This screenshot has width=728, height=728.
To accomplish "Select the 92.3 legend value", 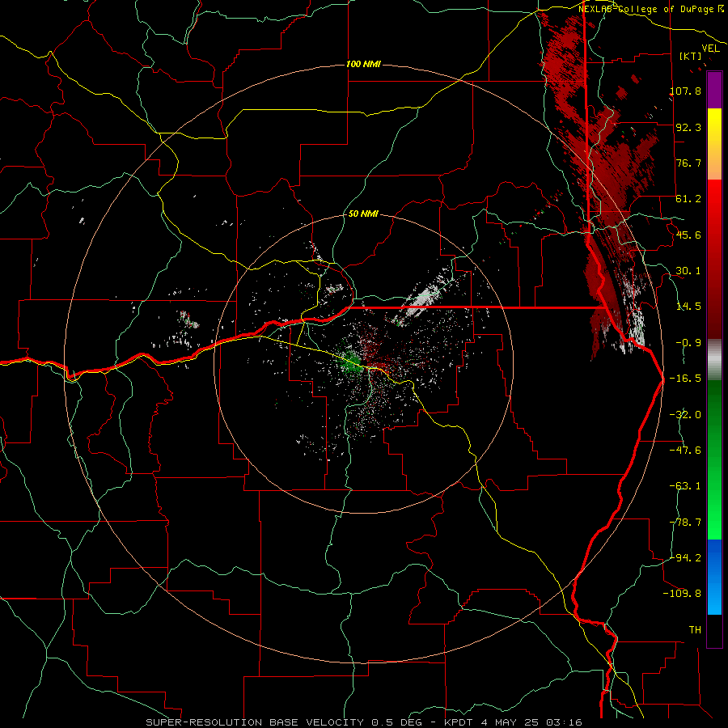I will (x=688, y=127).
